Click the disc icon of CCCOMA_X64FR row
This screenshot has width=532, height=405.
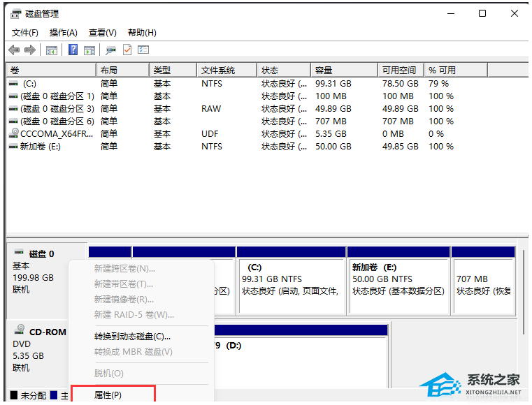(13, 133)
